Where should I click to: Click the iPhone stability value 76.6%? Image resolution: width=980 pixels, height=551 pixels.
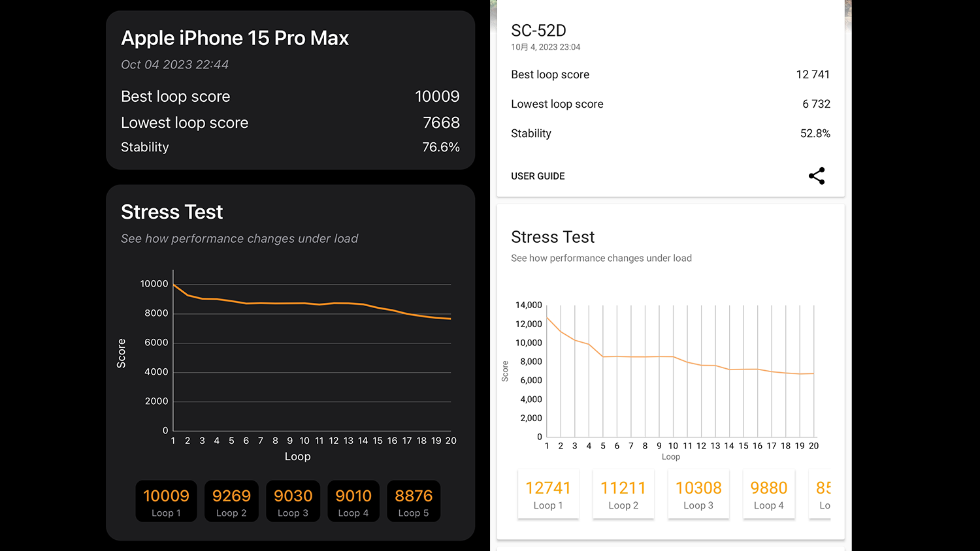440,148
